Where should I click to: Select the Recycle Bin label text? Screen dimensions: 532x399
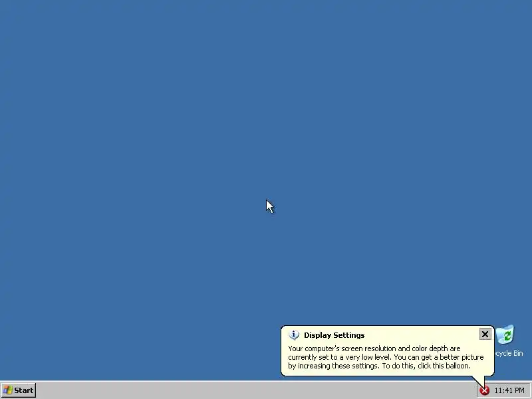click(x=509, y=353)
